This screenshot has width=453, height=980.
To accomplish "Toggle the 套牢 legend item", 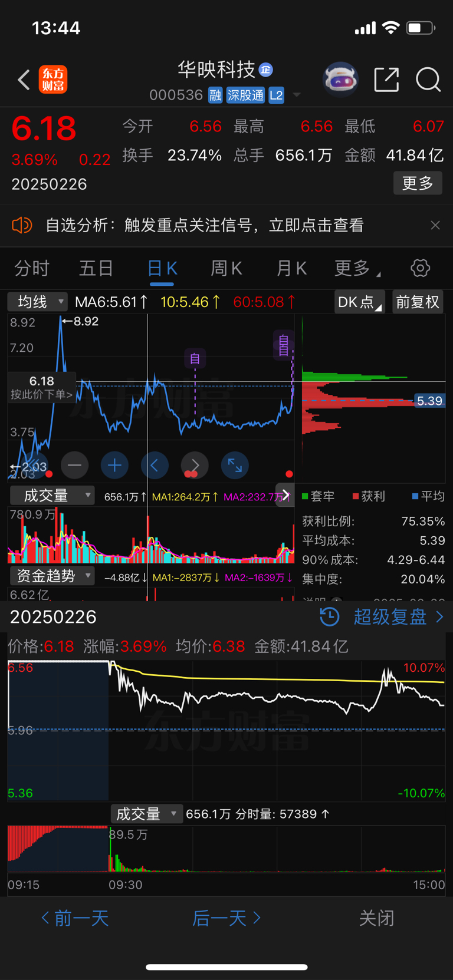I will tap(318, 496).
